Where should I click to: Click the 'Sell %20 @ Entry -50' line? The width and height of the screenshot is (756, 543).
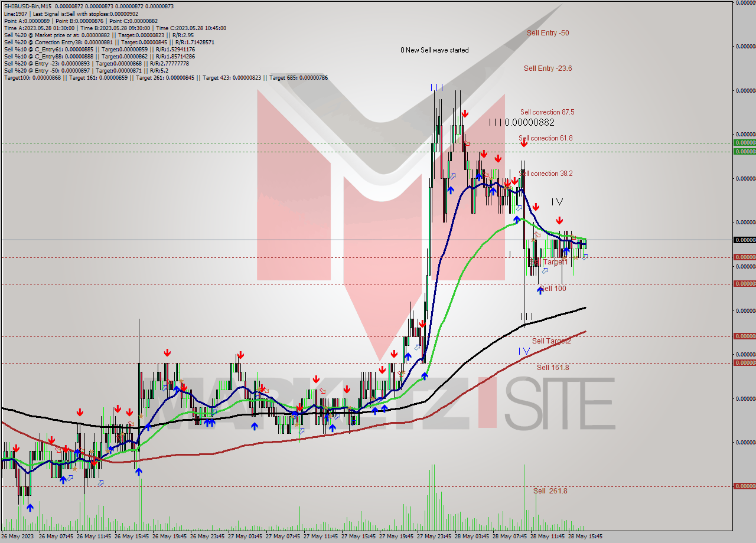[x=85, y=70]
